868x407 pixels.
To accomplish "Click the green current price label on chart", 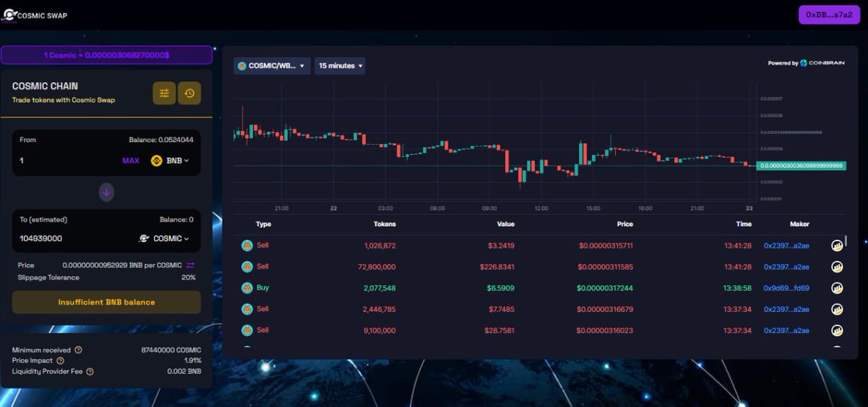I will click(x=801, y=165).
